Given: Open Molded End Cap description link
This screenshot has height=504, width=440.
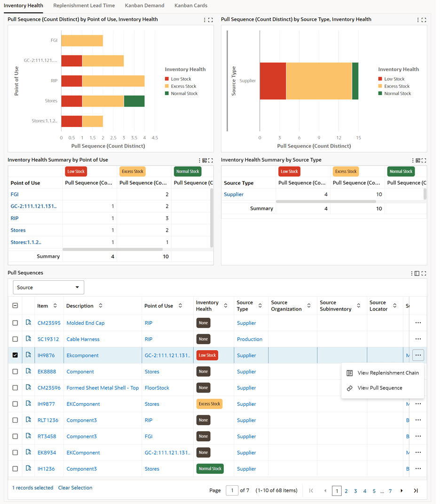Looking at the screenshot, I should click(86, 323).
